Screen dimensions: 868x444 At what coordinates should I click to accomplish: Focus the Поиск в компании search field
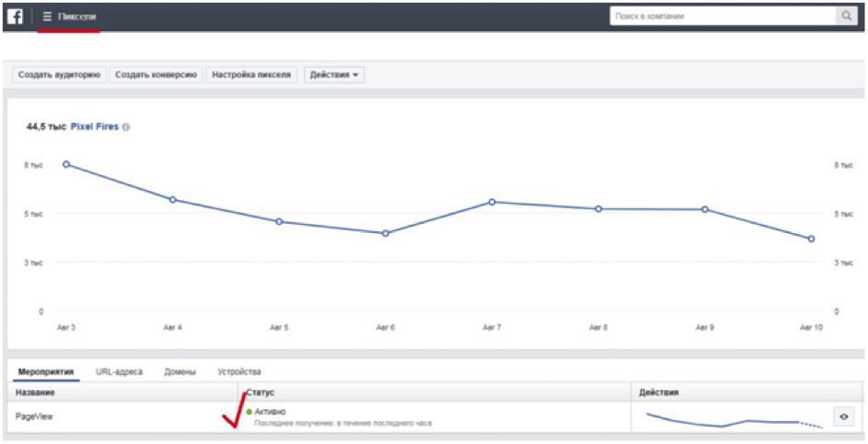coord(723,17)
